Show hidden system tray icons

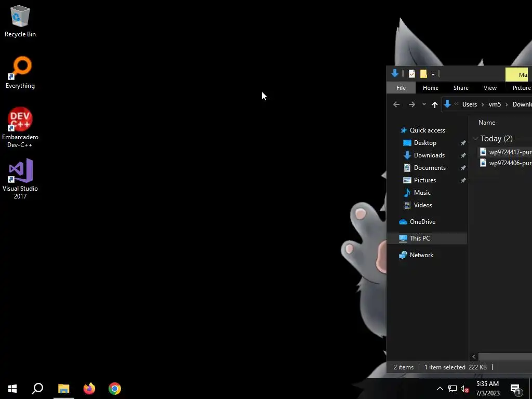(x=440, y=389)
